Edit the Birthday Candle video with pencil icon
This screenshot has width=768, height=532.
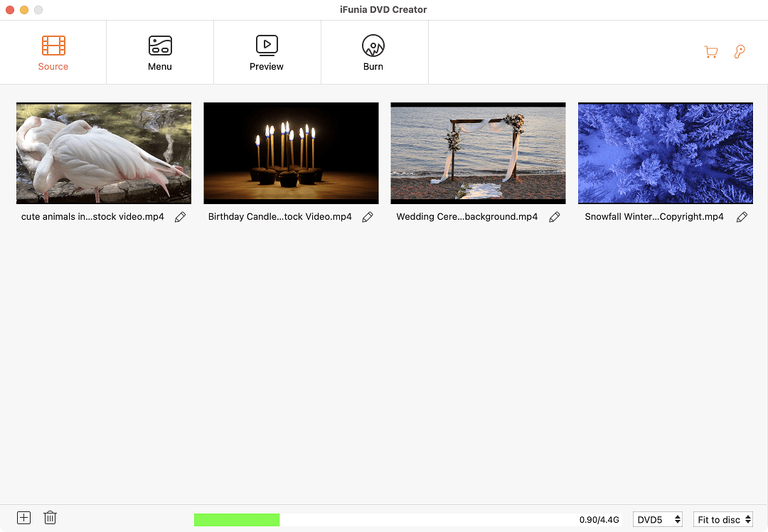coord(368,217)
